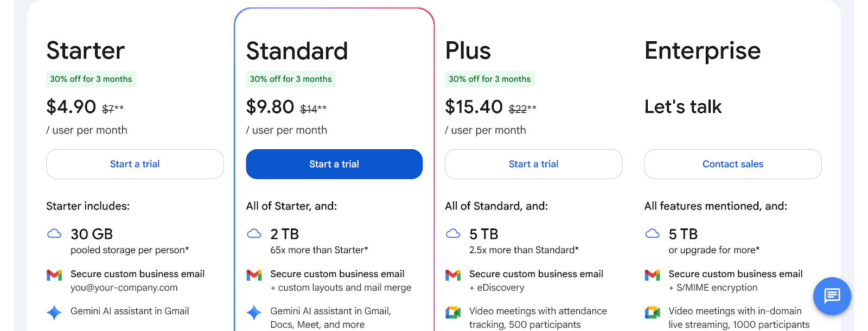Click the Gmail icon in Starter plan

pyautogui.click(x=54, y=275)
